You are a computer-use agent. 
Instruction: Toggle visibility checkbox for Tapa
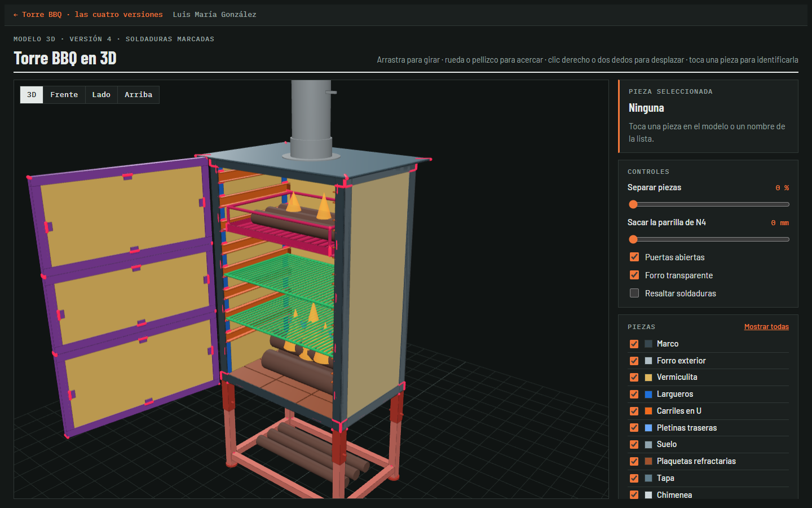click(x=634, y=478)
